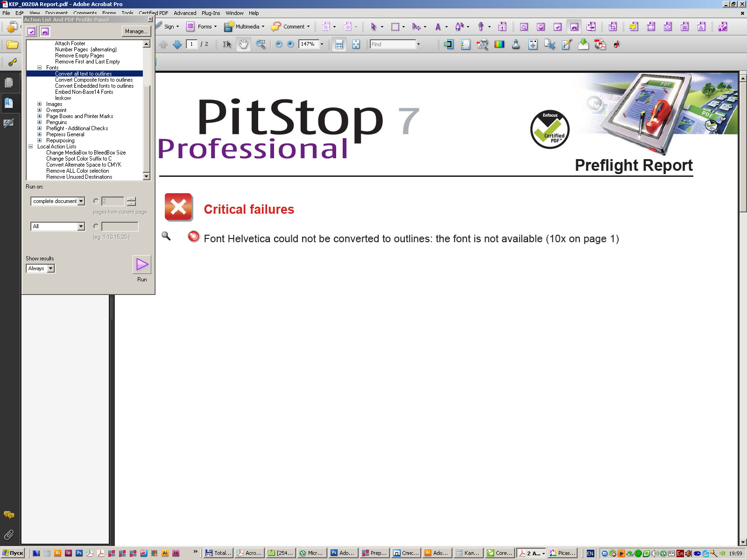Click the zoom out minus button
Viewport: 747px width, 560px height.
tap(279, 44)
